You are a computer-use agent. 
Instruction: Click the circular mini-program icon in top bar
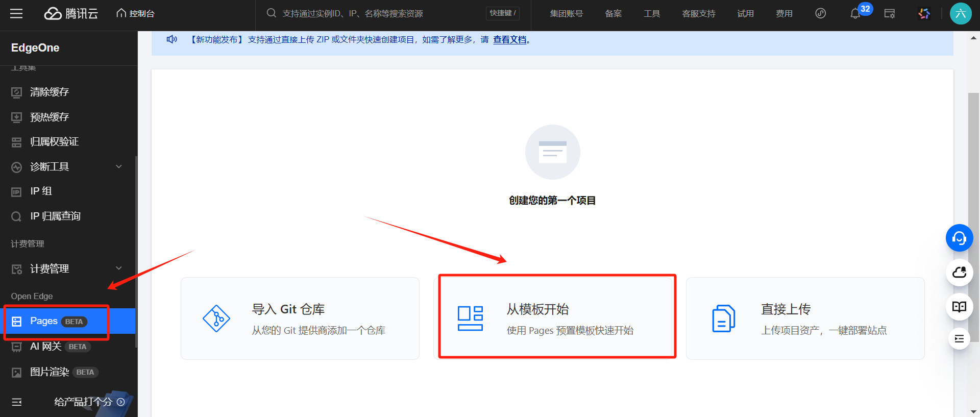point(820,13)
